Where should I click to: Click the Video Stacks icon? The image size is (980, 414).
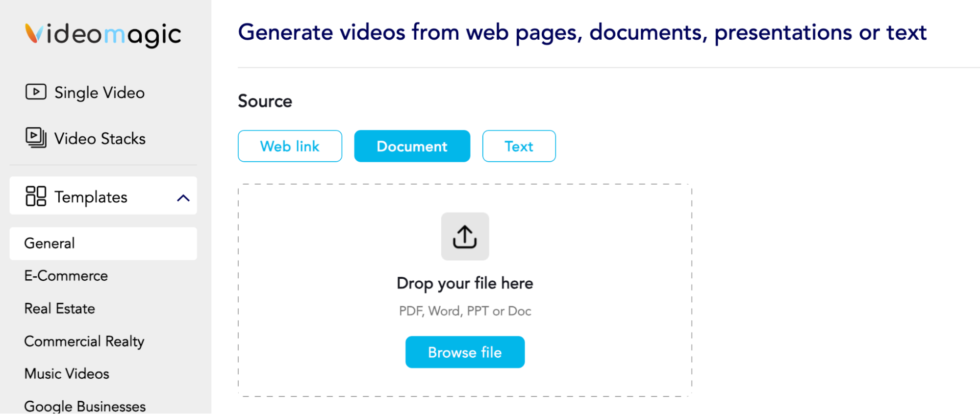[x=36, y=138]
